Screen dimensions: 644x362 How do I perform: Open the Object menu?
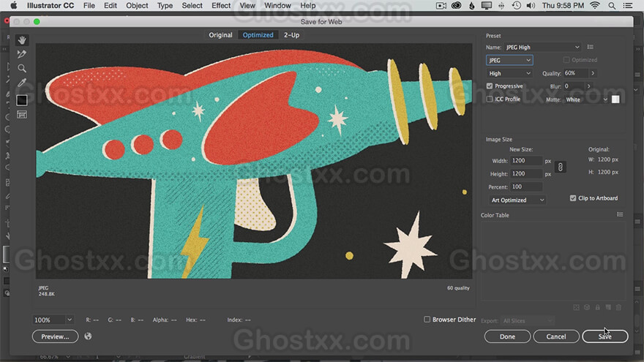(137, 5)
